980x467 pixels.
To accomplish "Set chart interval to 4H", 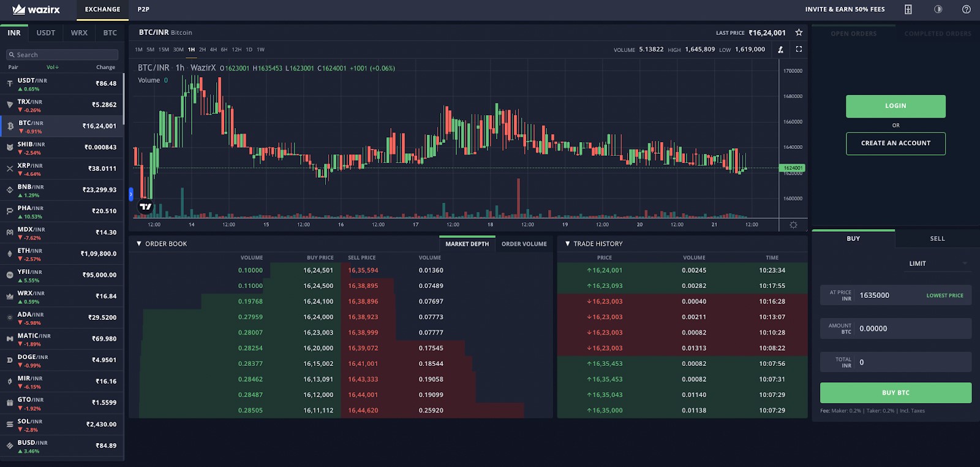I will coord(213,50).
